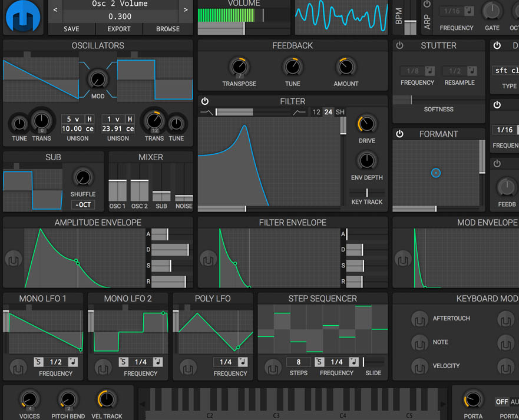Open Mono LFO 1 note-type sync menu
519x420 pixels.
[73, 362]
